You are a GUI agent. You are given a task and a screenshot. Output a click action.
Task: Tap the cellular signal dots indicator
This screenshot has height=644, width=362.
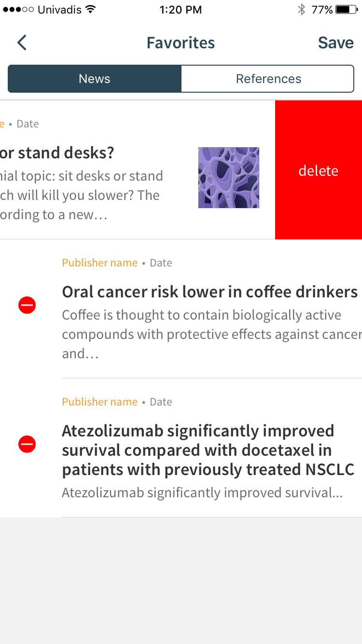click(18, 9)
